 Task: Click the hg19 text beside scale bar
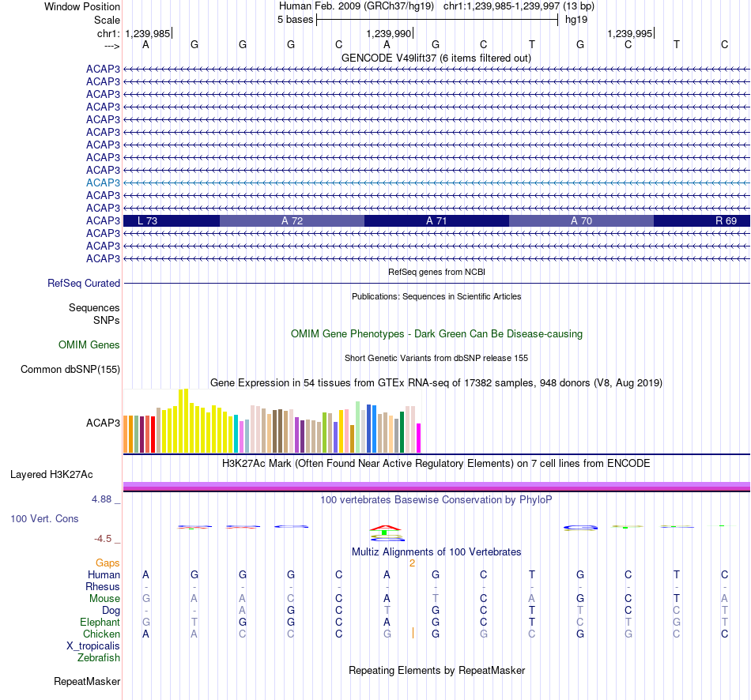coord(576,20)
